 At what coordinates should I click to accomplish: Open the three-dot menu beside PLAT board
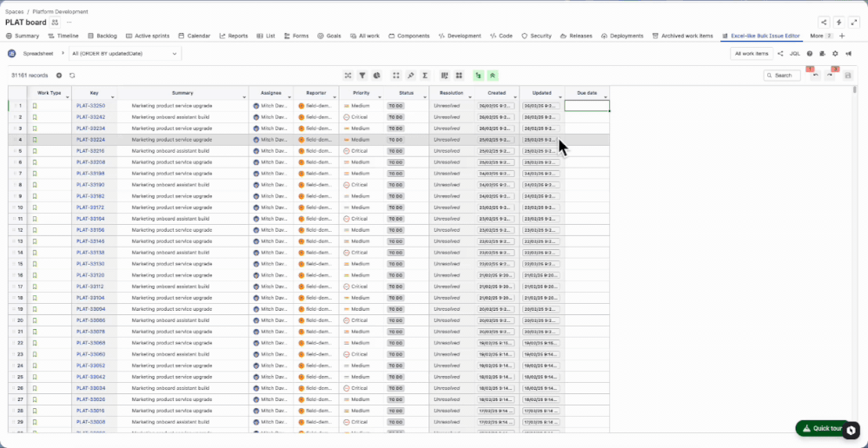tap(70, 22)
